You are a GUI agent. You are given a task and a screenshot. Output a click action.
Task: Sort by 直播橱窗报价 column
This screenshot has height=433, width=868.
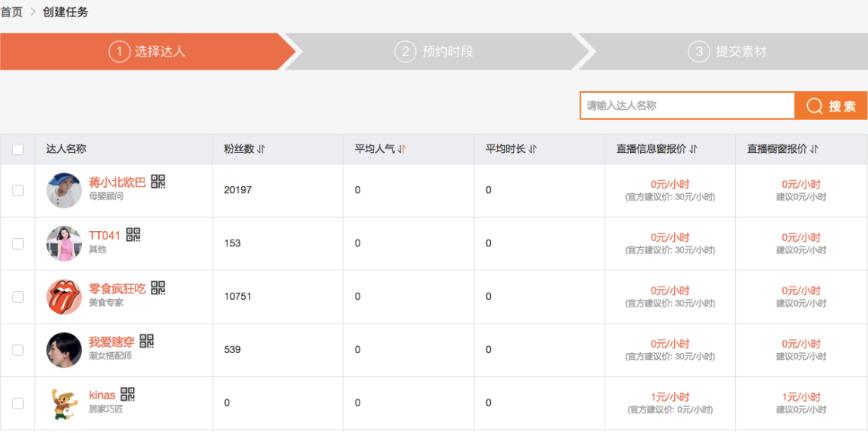point(814,149)
